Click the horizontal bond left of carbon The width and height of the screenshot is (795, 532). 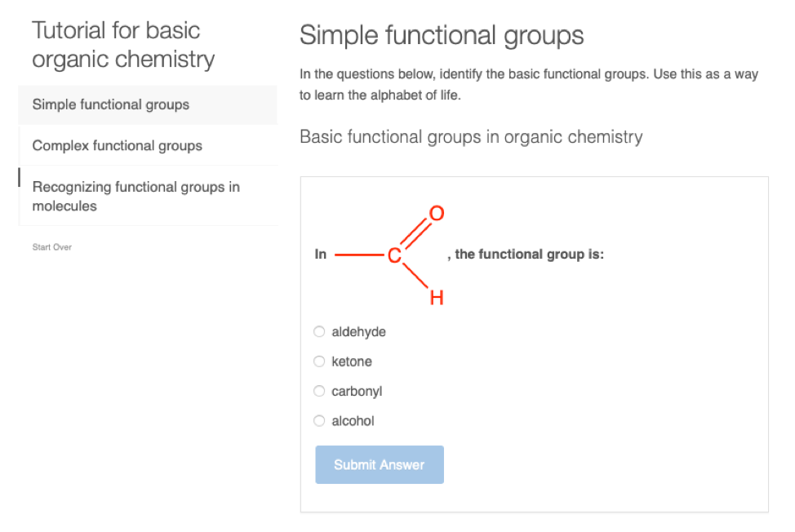point(359,255)
